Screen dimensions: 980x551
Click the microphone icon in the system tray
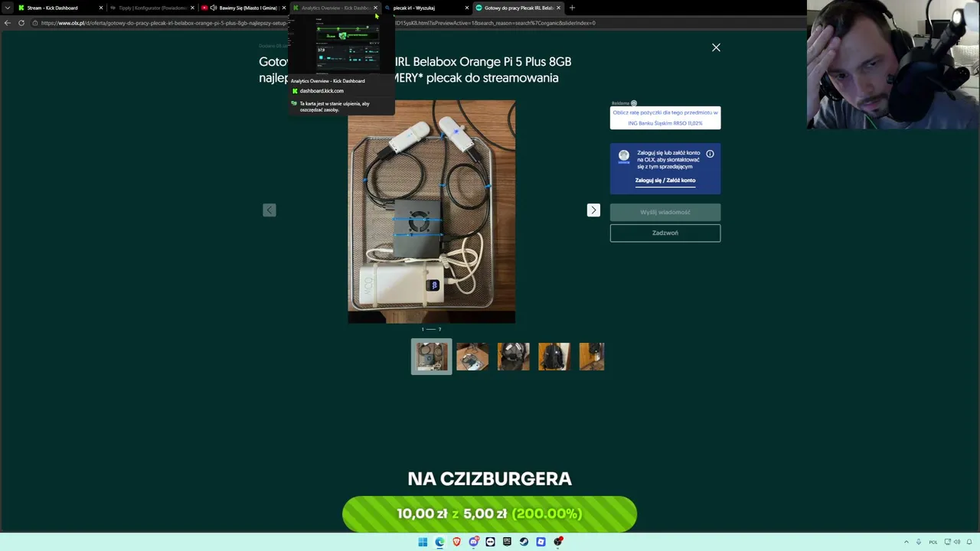click(920, 542)
